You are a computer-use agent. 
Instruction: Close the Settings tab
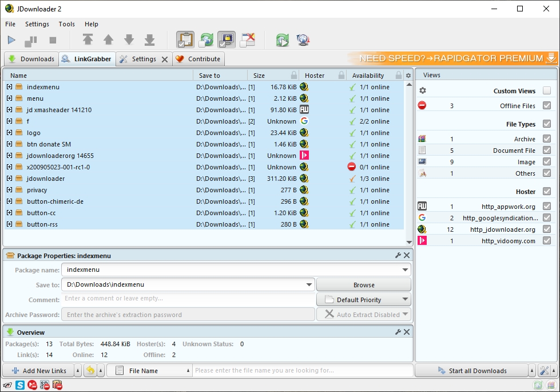[165, 60]
